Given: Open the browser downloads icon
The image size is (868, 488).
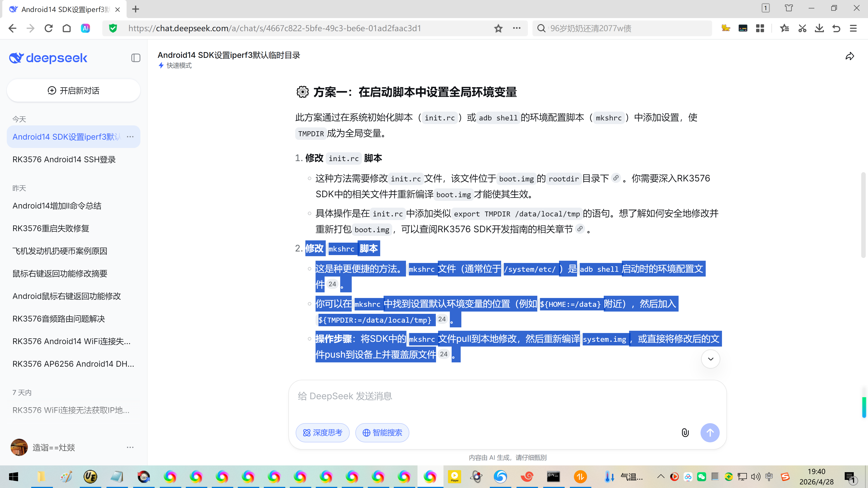Looking at the screenshot, I should click(819, 28).
